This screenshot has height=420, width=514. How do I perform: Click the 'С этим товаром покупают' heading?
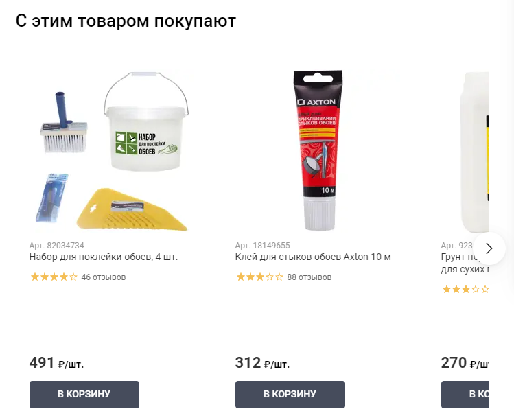click(126, 21)
